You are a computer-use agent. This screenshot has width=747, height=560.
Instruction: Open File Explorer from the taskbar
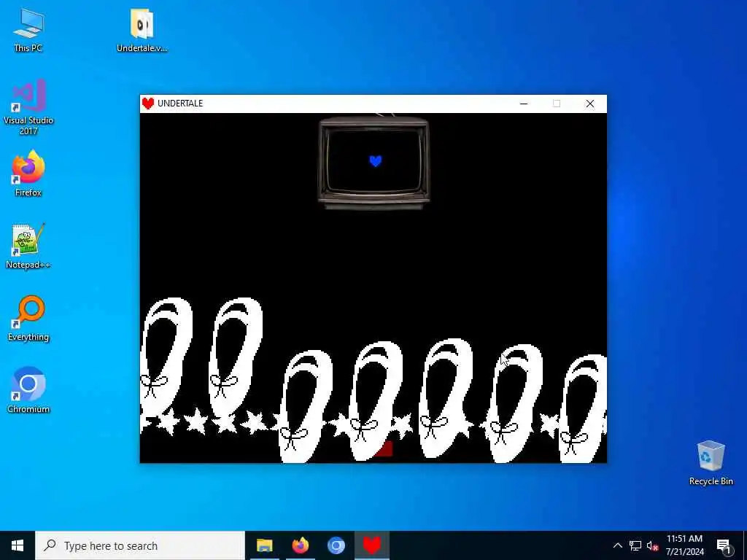[264, 545]
